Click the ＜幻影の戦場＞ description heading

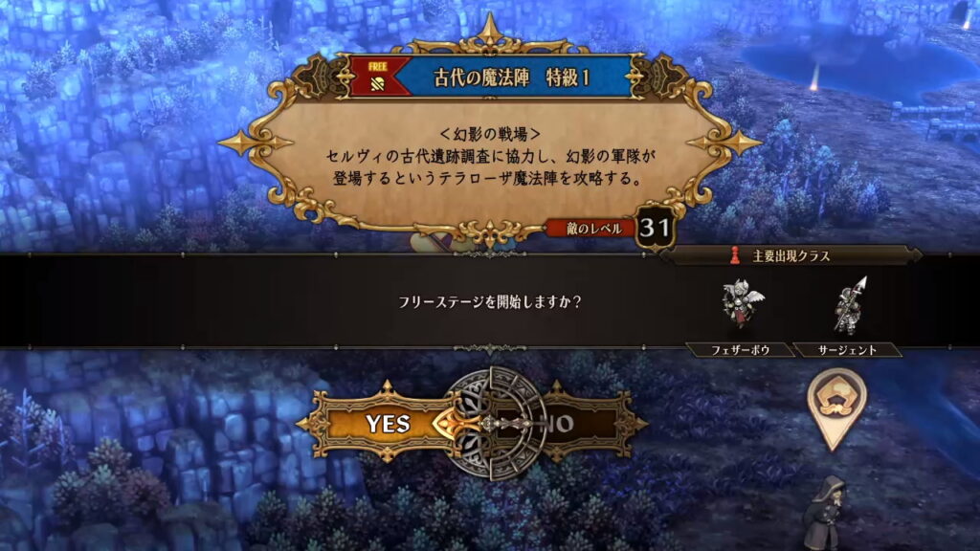tap(490, 134)
